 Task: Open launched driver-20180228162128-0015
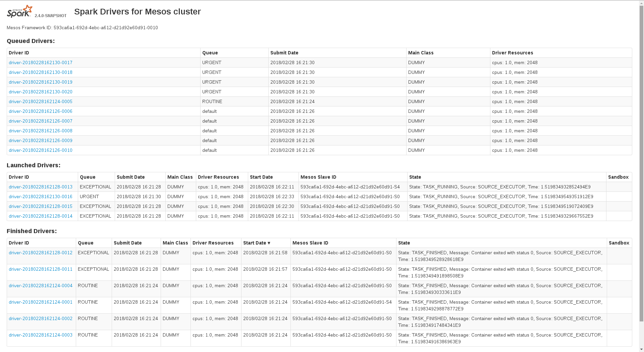[41, 206]
